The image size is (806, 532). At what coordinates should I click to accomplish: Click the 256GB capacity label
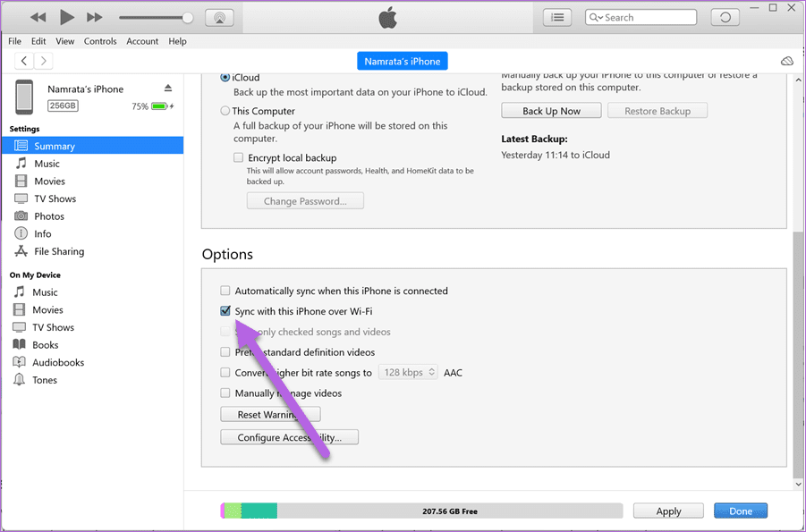click(63, 106)
